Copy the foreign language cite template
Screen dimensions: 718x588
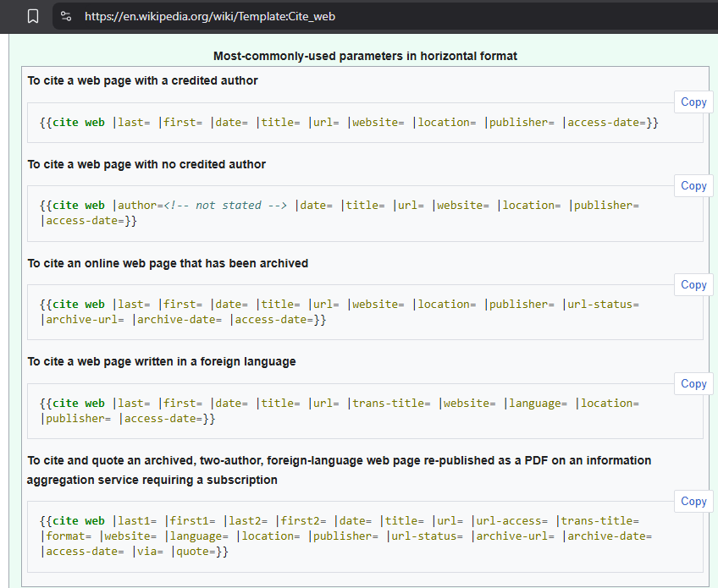point(693,383)
